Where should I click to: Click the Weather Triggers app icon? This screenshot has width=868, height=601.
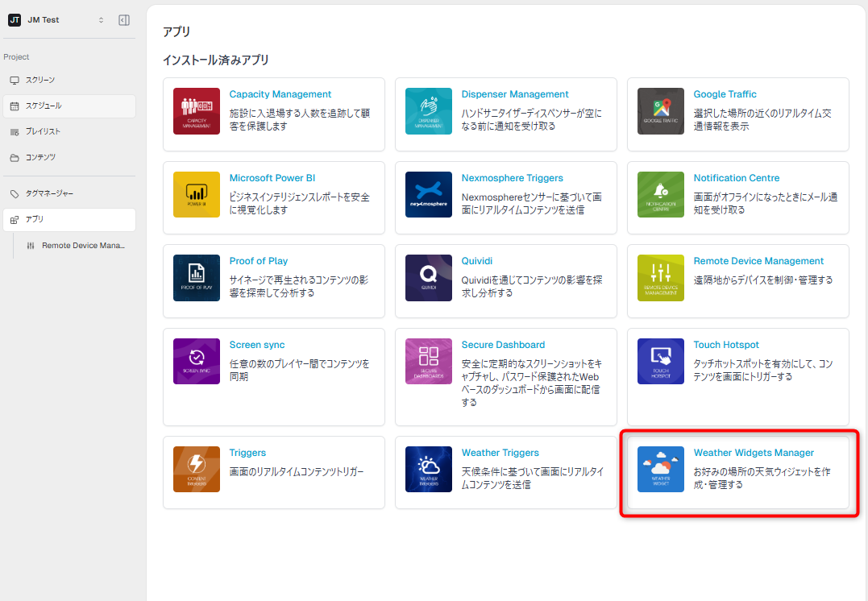point(429,470)
